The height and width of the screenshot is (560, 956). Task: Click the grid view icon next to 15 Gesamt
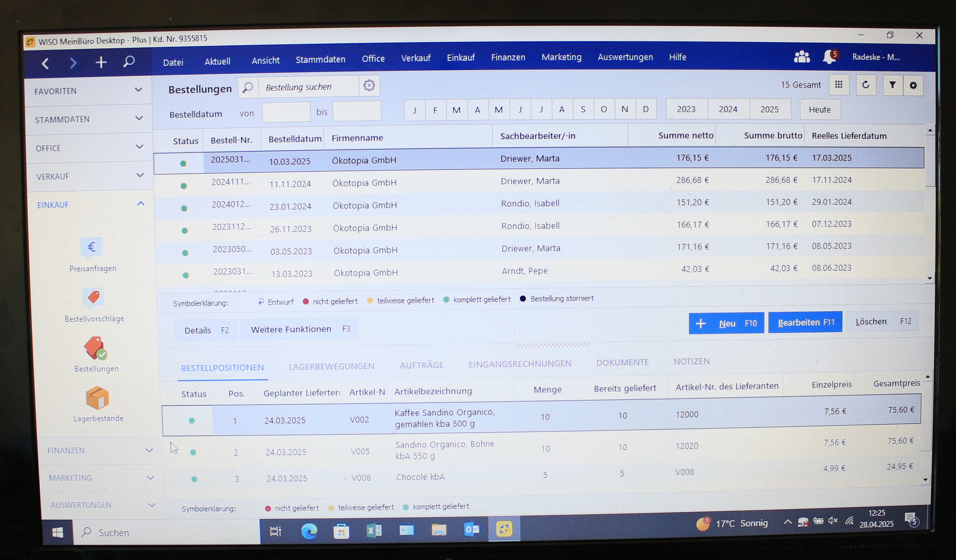coord(839,85)
